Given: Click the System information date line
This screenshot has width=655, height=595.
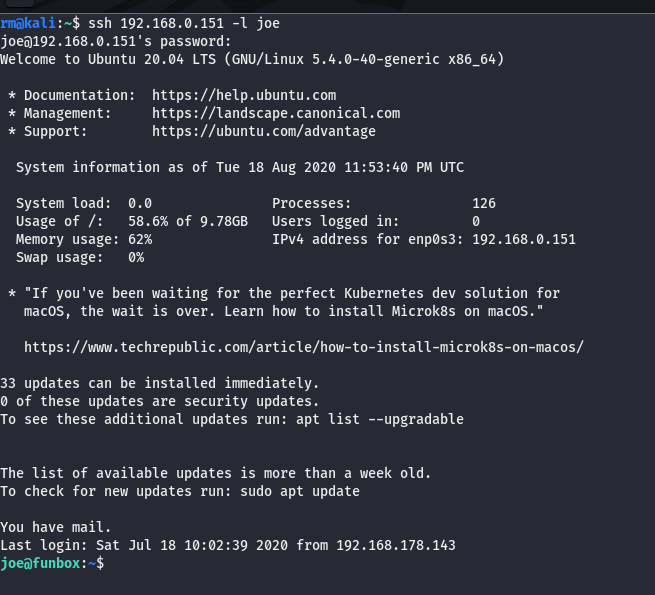Looking at the screenshot, I should (240, 167).
